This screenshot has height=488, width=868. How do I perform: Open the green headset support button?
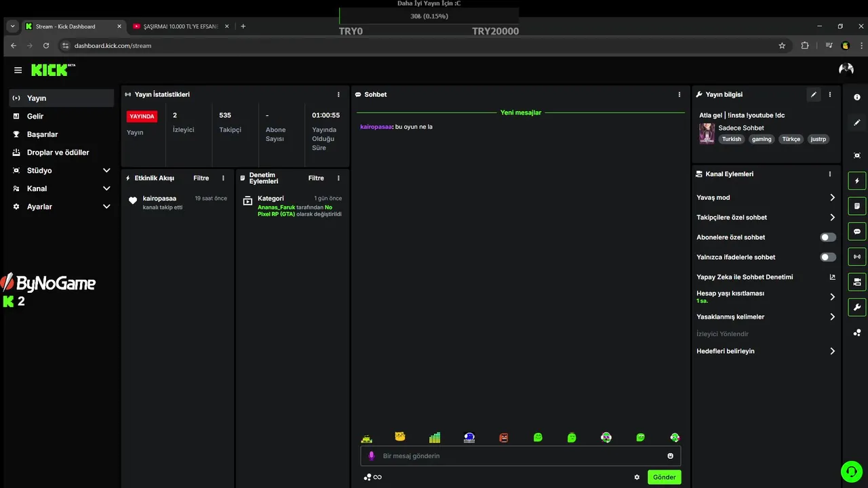[x=850, y=470]
